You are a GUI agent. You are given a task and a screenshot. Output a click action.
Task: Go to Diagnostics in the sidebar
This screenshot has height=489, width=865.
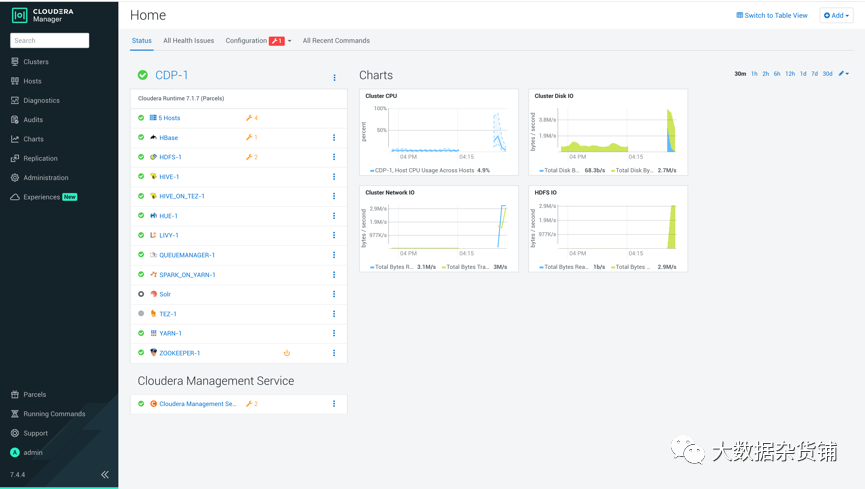point(41,100)
